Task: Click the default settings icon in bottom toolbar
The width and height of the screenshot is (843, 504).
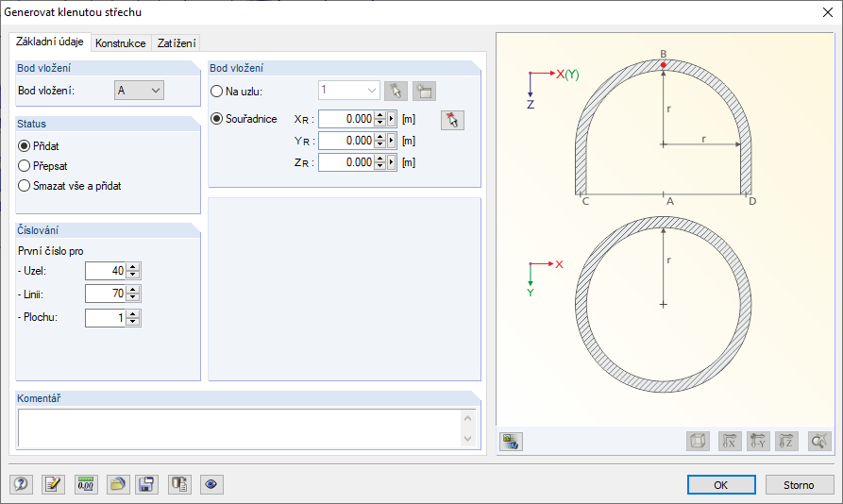Action: point(179,484)
